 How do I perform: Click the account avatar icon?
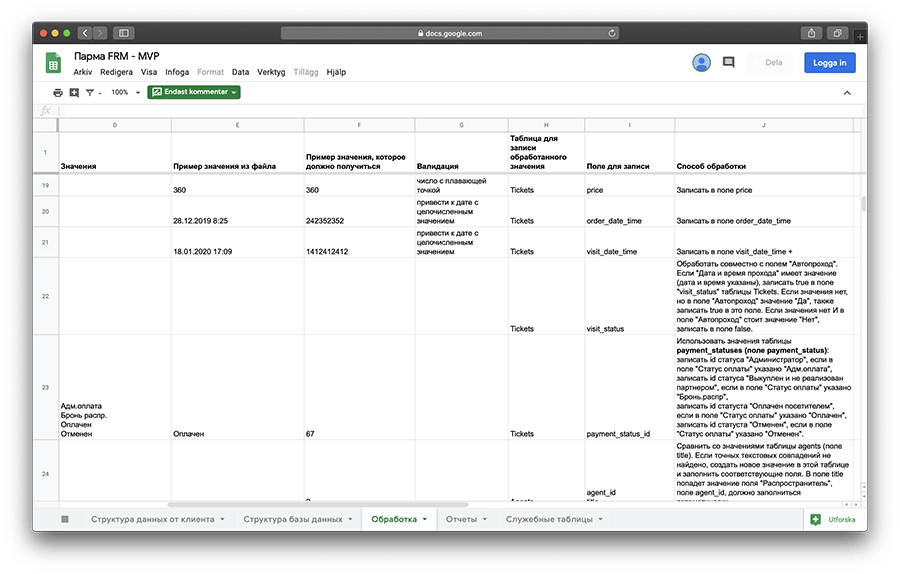coord(702,63)
